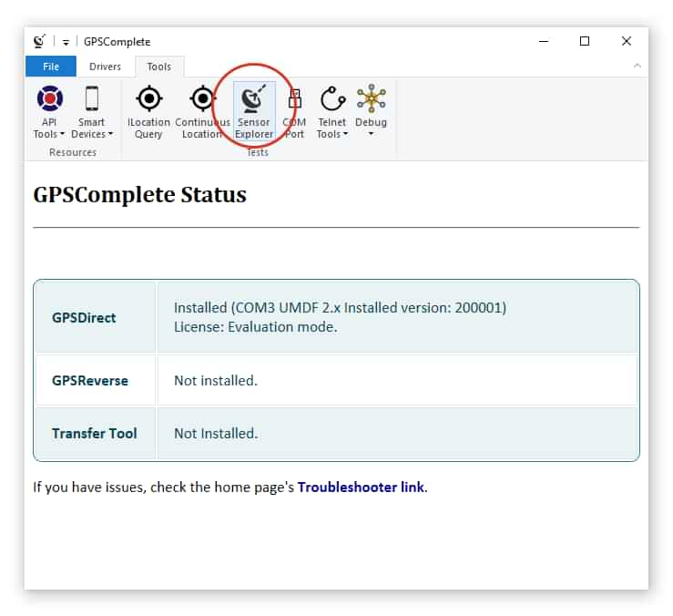Run the ILocation Query test

pyautogui.click(x=148, y=112)
